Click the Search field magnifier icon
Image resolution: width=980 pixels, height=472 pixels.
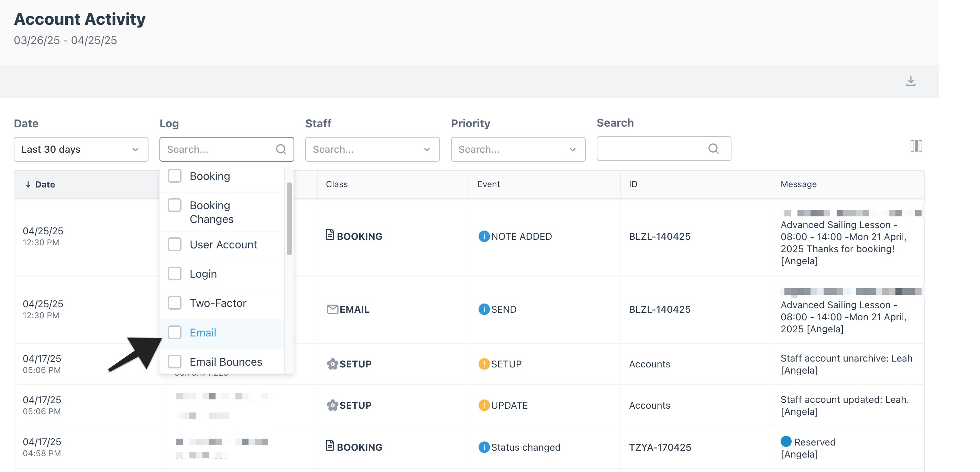713,149
